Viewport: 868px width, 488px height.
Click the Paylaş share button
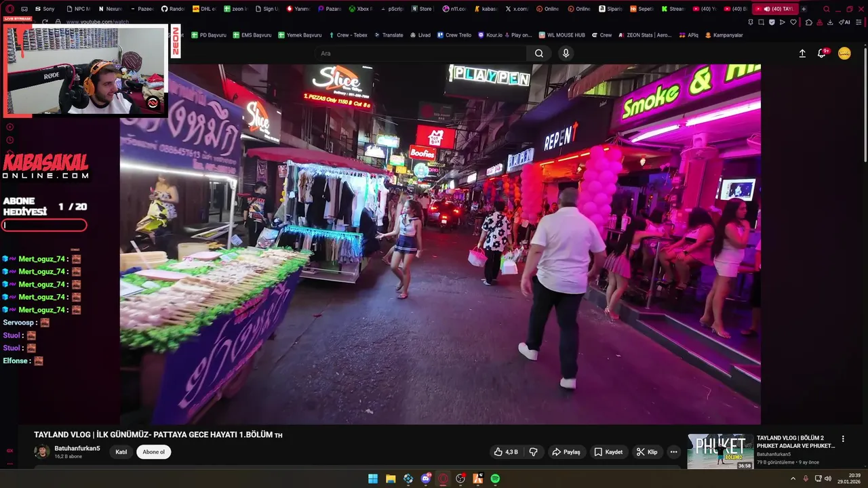click(x=566, y=452)
